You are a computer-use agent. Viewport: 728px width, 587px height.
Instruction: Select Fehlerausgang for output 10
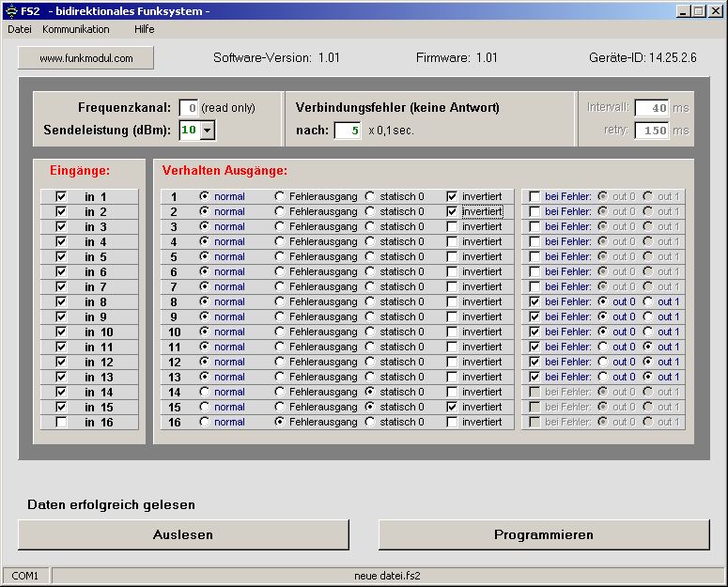tap(280, 332)
